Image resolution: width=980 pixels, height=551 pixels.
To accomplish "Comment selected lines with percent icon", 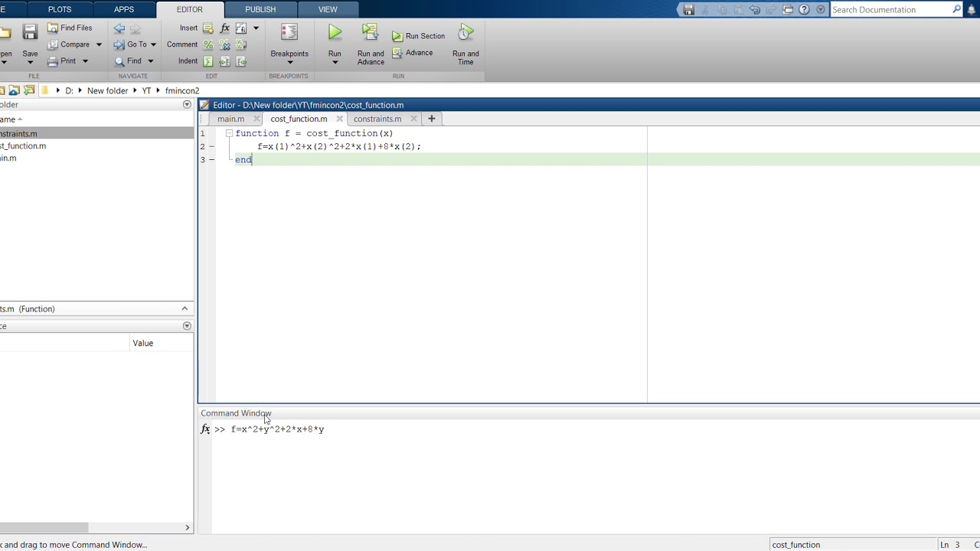I will (x=208, y=45).
